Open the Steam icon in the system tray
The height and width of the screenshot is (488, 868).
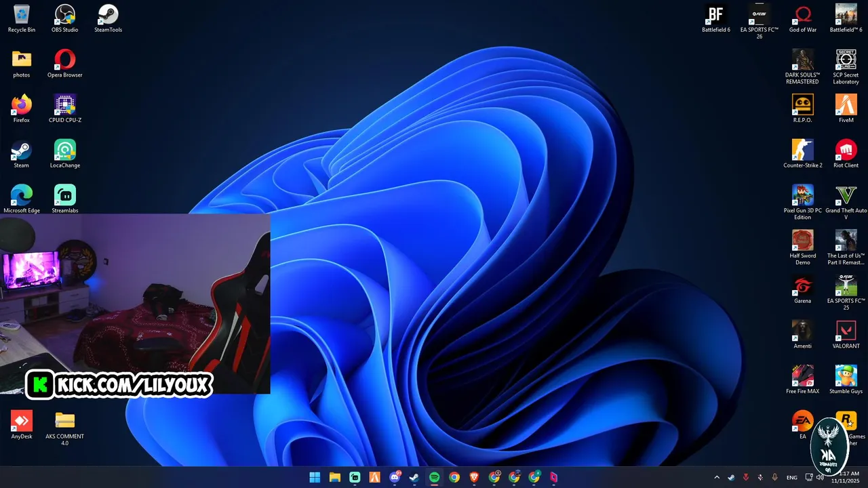click(x=731, y=477)
